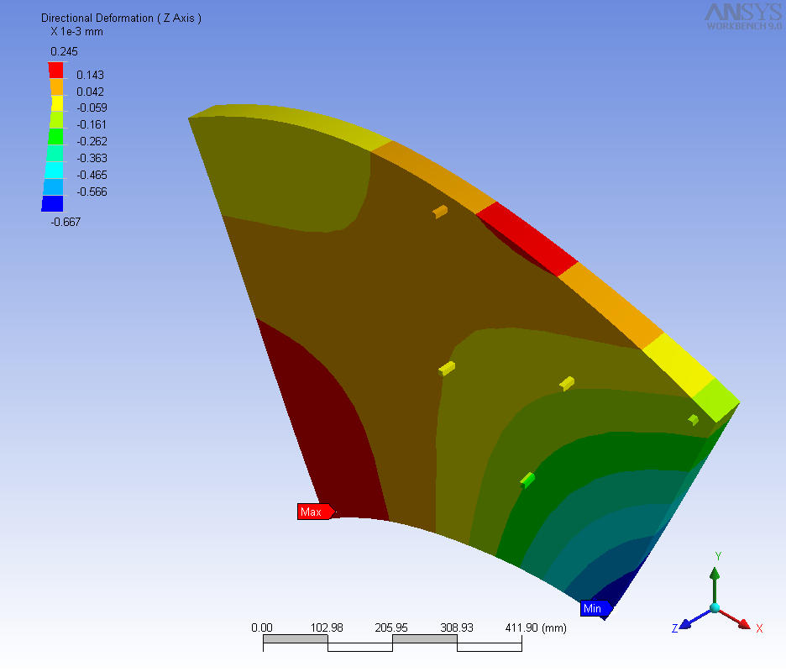The image size is (786, 672).
Task: Click the red Max probe label
Action: 316,512
